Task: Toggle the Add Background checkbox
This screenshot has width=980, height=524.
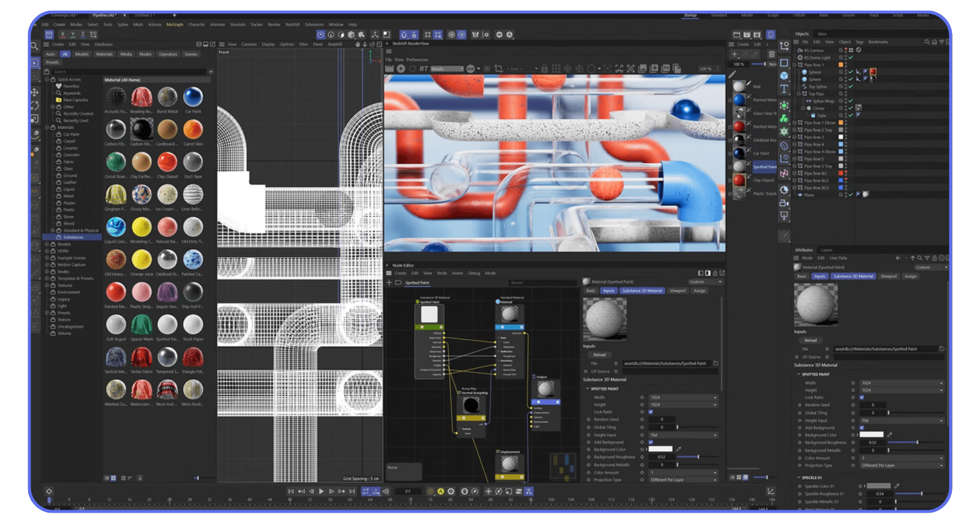Action: click(862, 428)
